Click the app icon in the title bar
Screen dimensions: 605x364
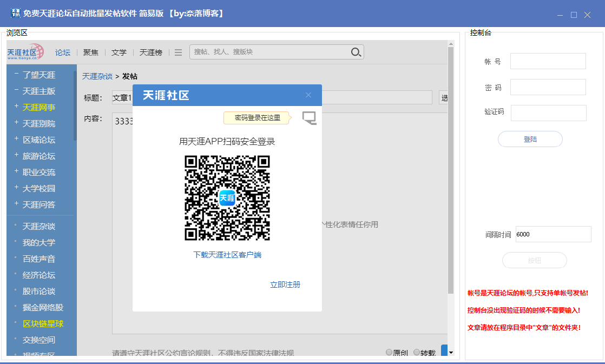tap(15, 13)
